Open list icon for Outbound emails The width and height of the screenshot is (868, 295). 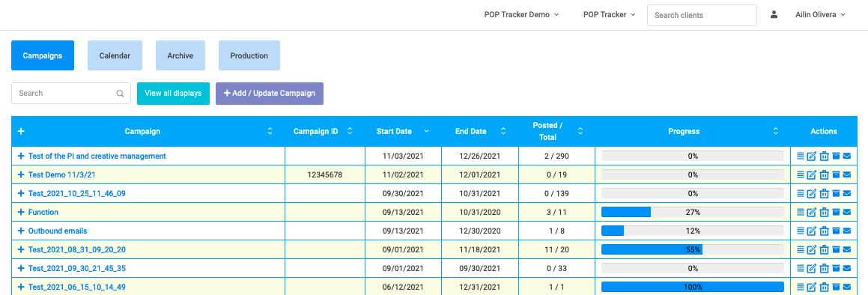(801, 231)
